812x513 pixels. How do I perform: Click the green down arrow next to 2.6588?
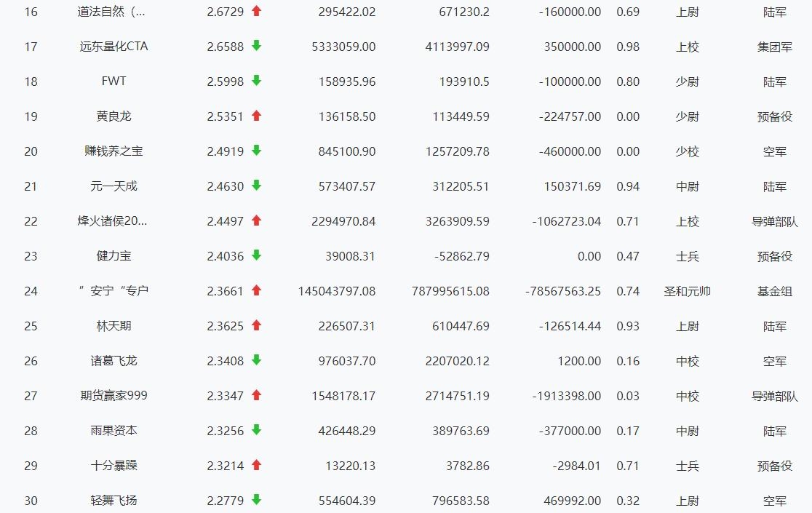(256, 46)
